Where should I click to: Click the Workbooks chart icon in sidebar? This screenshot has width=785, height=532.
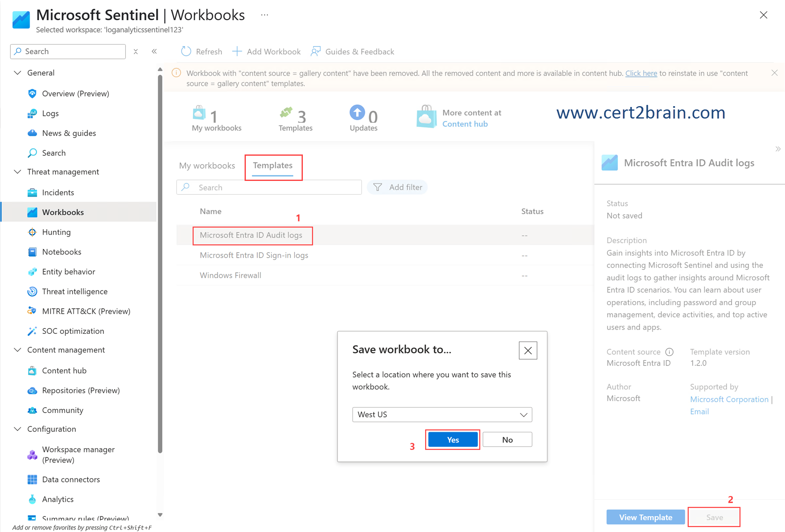coord(32,212)
